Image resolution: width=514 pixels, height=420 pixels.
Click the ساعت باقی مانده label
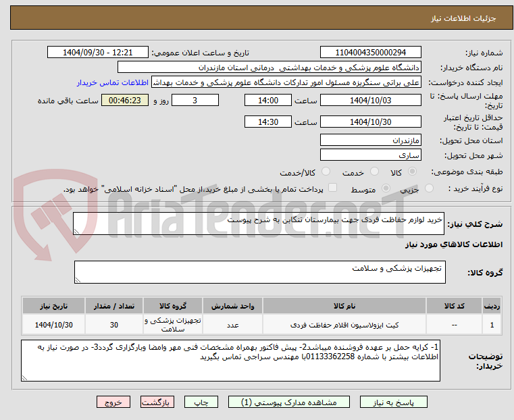click(68, 101)
